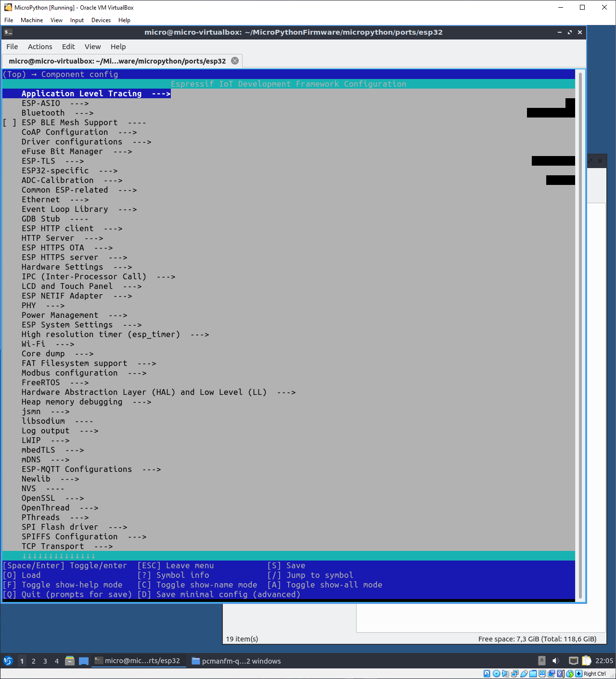This screenshot has height=679, width=616.
Task: Select the micro@micro-virtualbox terminal tab
Action: coord(117,61)
